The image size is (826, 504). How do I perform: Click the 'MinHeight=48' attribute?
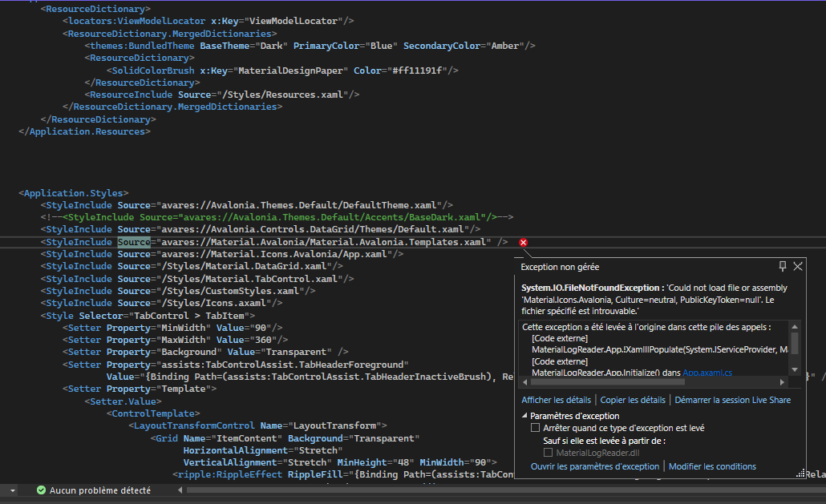click(375, 462)
